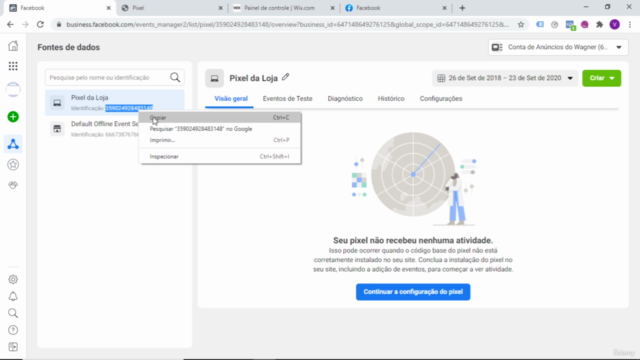Click the Default Offline Event Set store icon
Screen dimensions: 640x360
click(x=57, y=129)
